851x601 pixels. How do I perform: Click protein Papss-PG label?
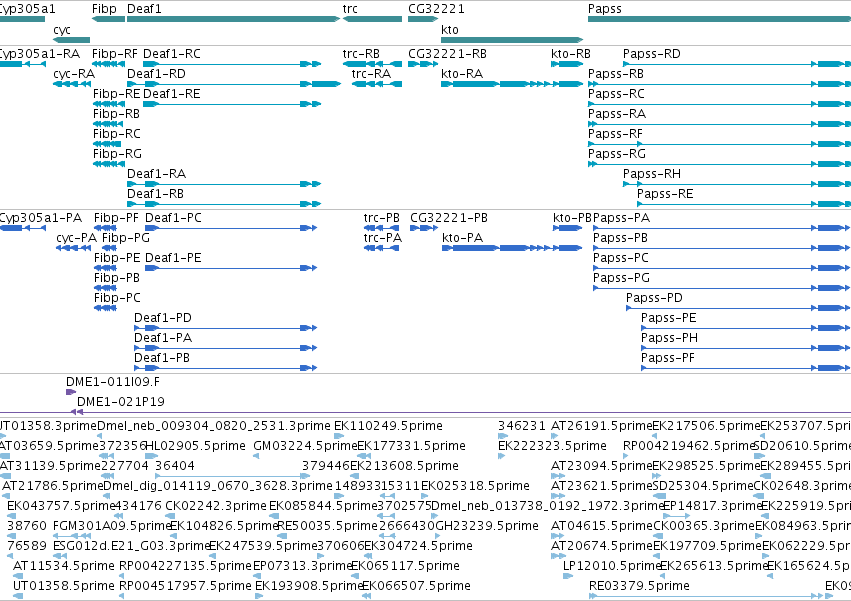point(621,278)
